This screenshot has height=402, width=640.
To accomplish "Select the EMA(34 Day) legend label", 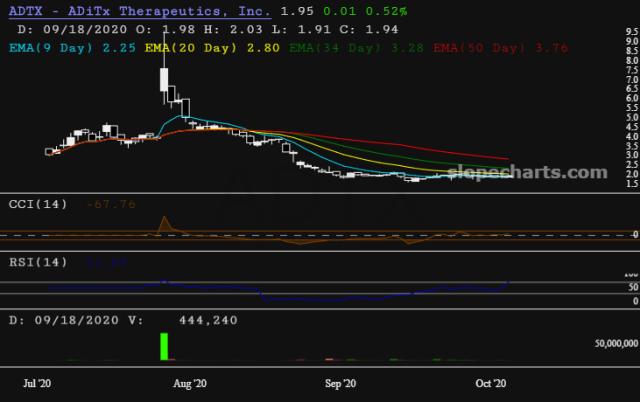I will [335, 45].
